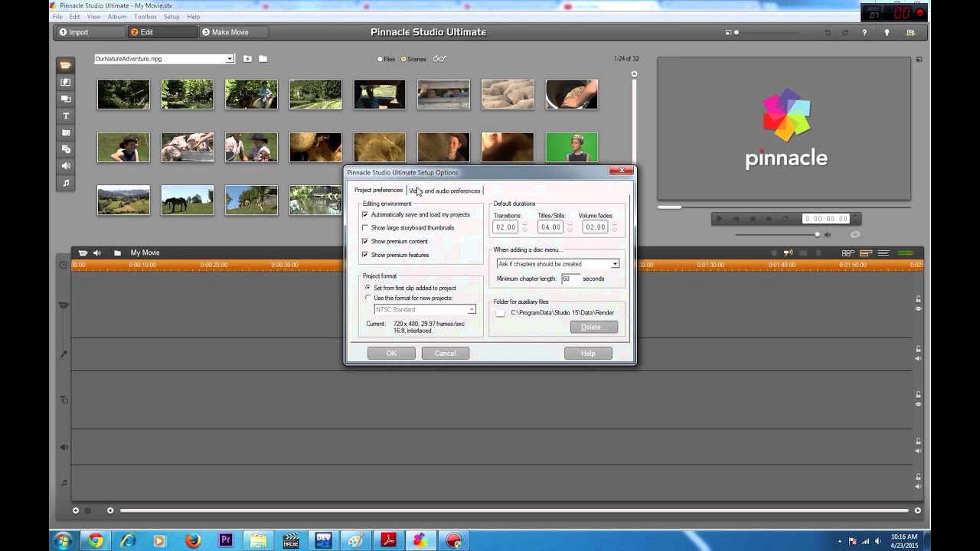Screen dimensions: 980x551
Task: Click the glasses view icon beside Scenes
Action: [x=439, y=59]
